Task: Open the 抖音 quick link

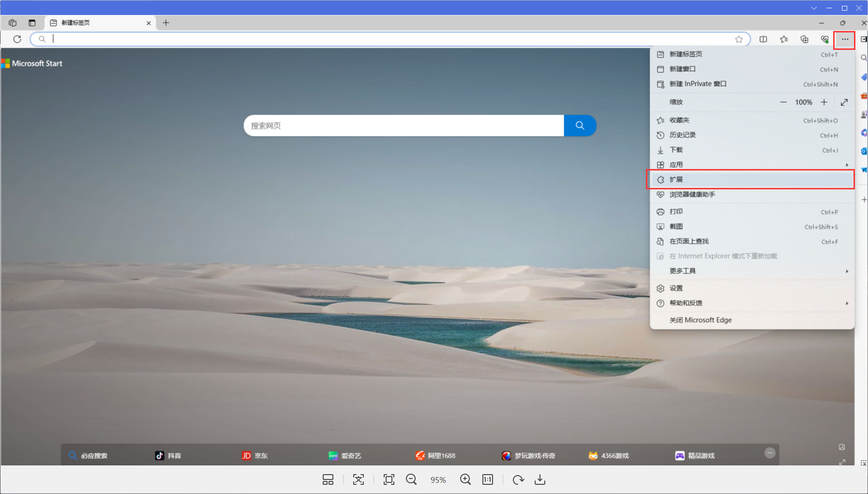Action: (168, 456)
